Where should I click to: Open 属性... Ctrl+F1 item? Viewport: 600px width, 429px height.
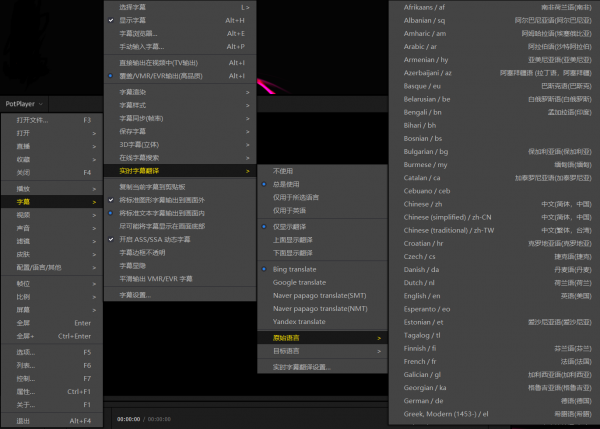pos(52,392)
